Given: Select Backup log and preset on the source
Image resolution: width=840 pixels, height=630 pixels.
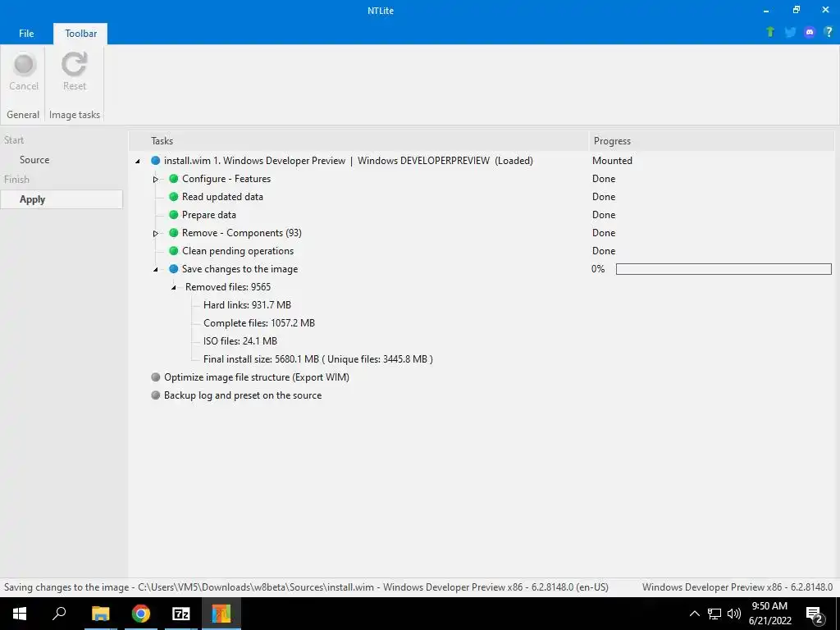Looking at the screenshot, I should 243,395.
